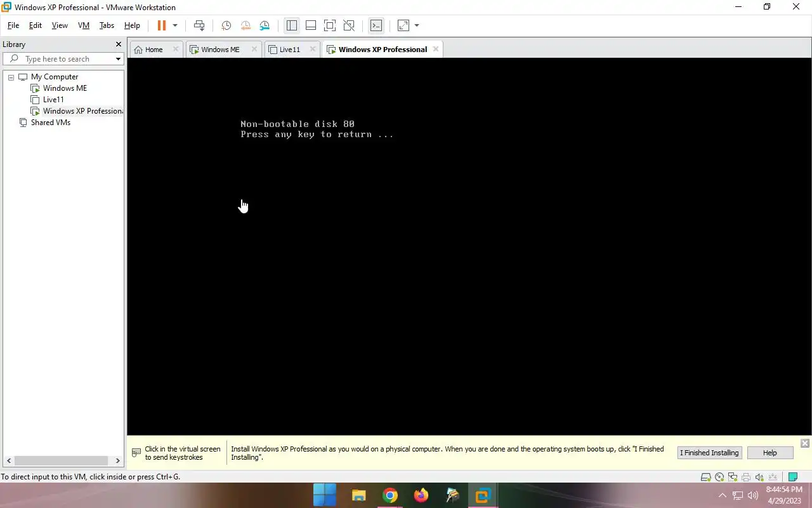Screen dimensions: 812x508
Task: Click the CD/DVD drive status icon
Action: (719, 477)
